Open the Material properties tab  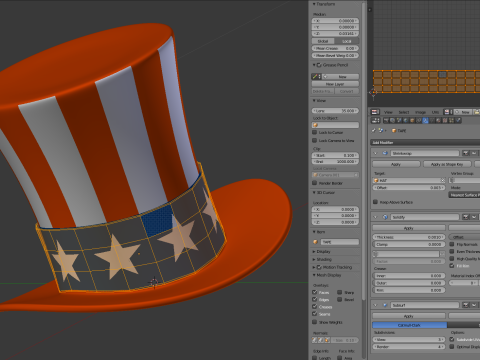pyautogui.click(x=438, y=120)
